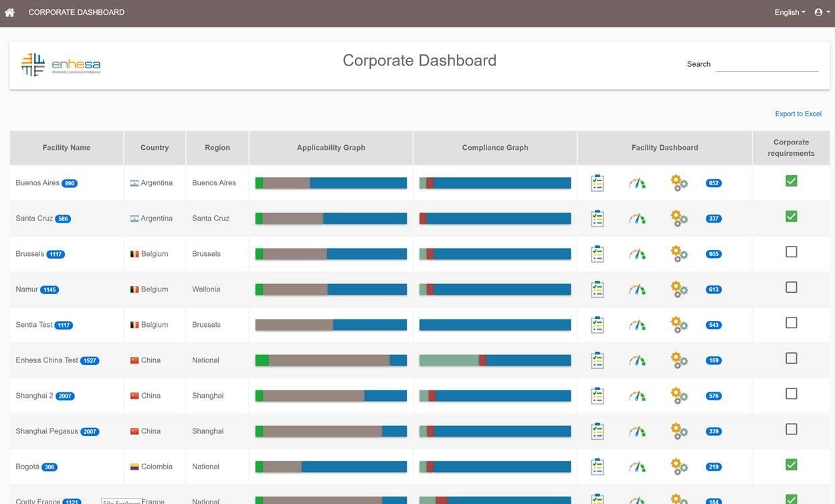This screenshot has height=504, width=835.
Task: Open the gears settings icon for Brussels
Action: [x=679, y=254]
